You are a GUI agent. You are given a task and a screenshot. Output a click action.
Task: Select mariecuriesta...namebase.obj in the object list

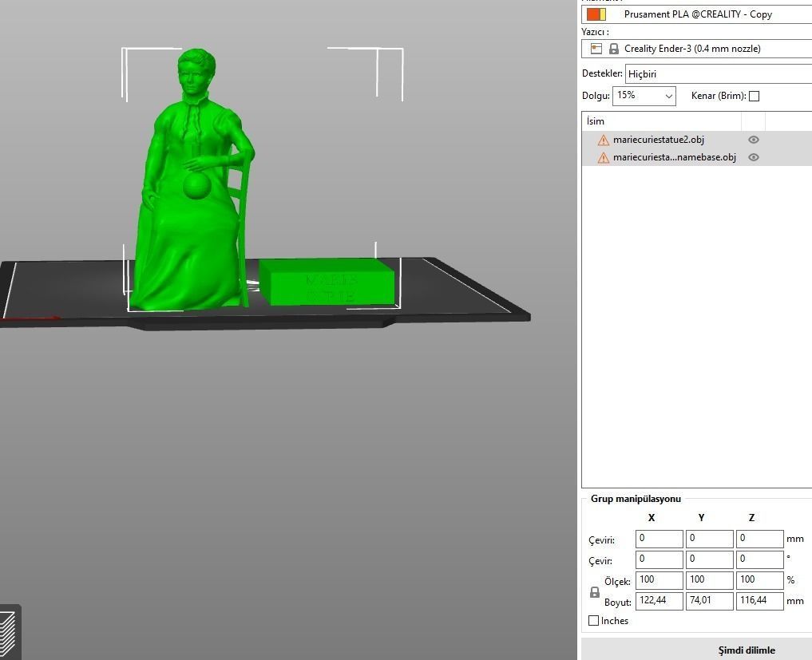(674, 157)
